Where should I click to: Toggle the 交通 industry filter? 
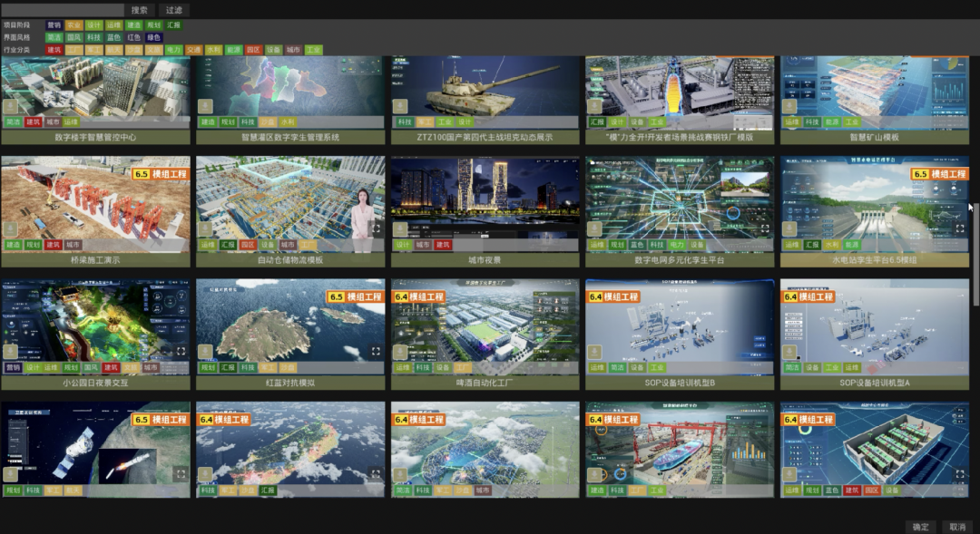194,50
